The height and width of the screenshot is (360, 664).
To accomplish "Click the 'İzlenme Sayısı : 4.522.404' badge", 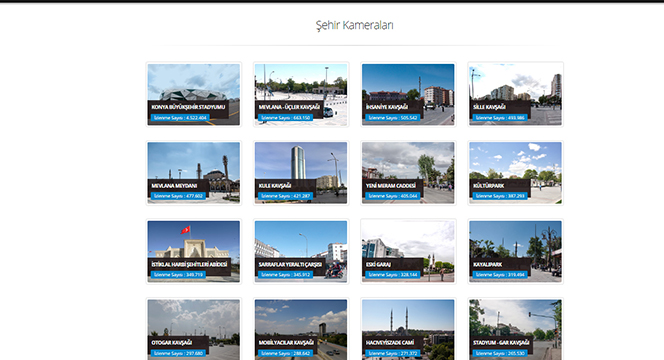I will coord(180,118).
